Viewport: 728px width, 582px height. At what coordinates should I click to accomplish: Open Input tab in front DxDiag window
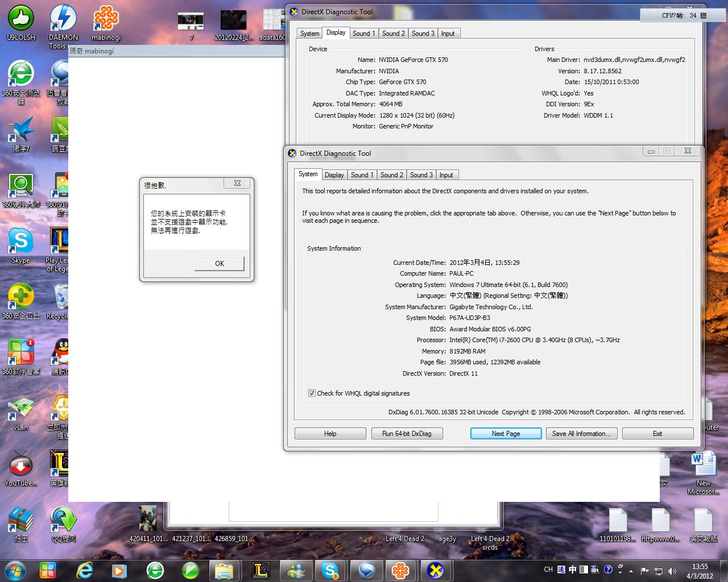point(446,175)
